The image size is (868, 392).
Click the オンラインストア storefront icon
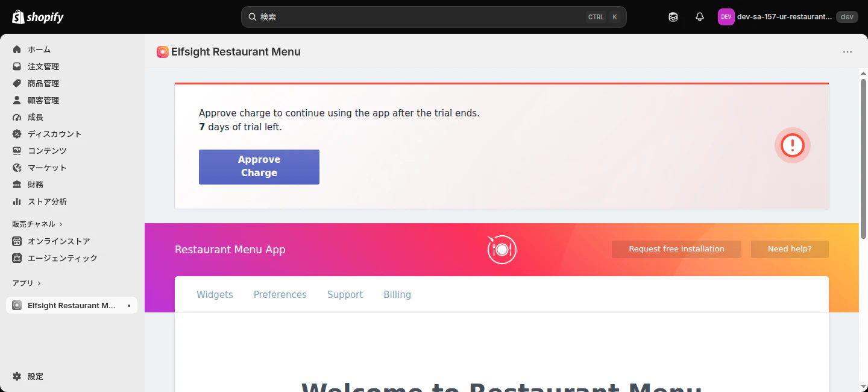(17, 241)
